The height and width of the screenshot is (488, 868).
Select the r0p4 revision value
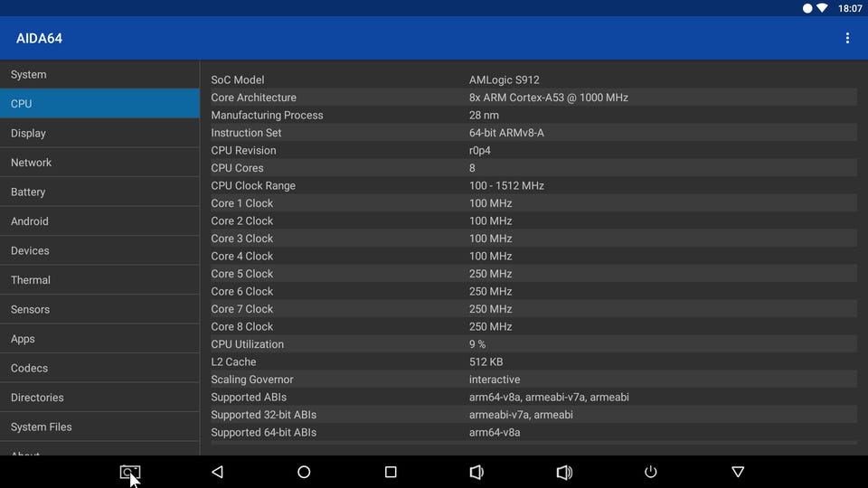479,151
